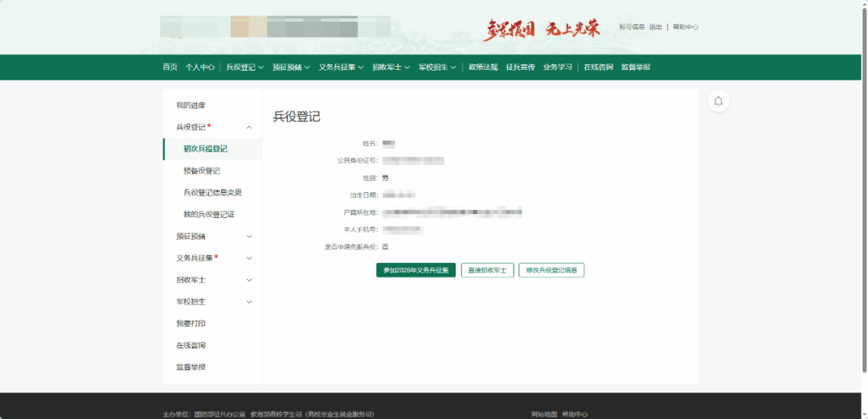
Task: Go to 首页 in navigation bar
Action: pos(170,68)
